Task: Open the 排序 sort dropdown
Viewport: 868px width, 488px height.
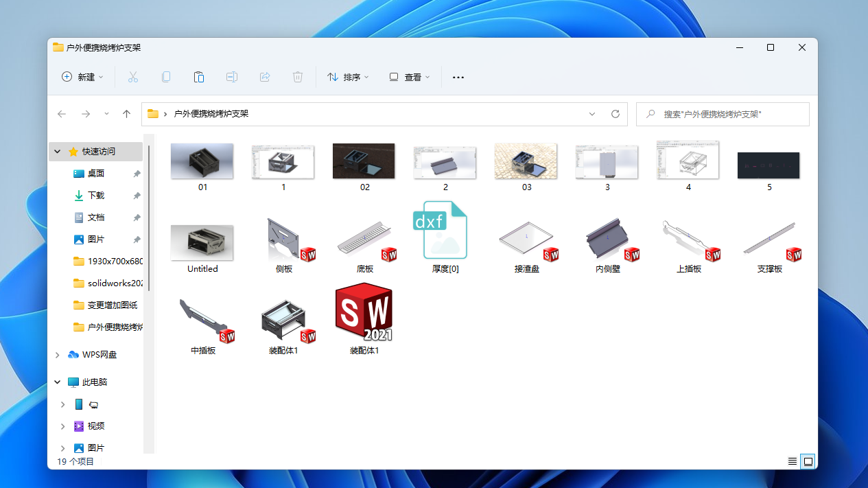Action: click(x=349, y=77)
